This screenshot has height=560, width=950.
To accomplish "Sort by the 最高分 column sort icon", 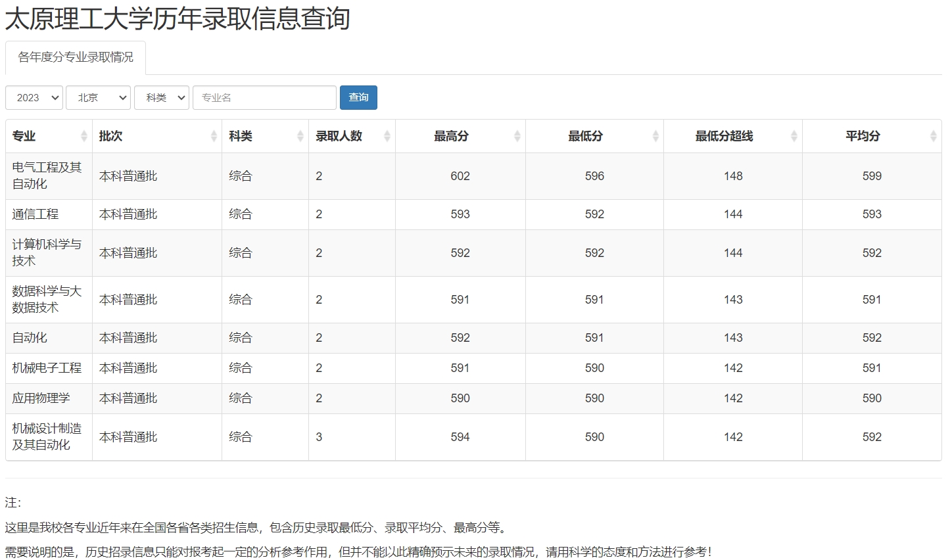I will coord(517,136).
